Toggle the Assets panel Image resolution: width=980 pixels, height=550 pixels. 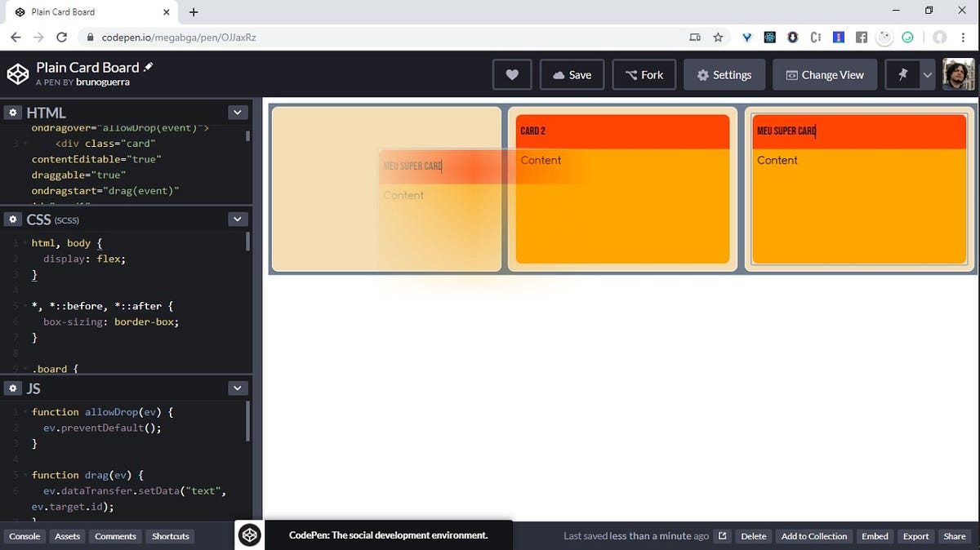coord(67,536)
